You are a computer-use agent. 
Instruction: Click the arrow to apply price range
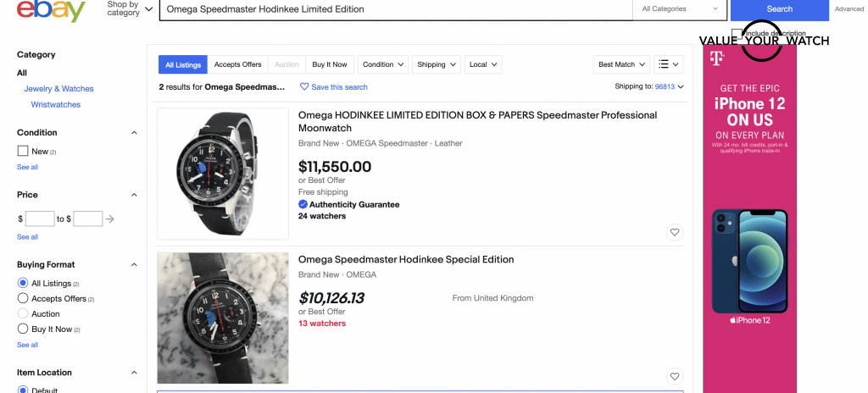click(x=110, y=219)
